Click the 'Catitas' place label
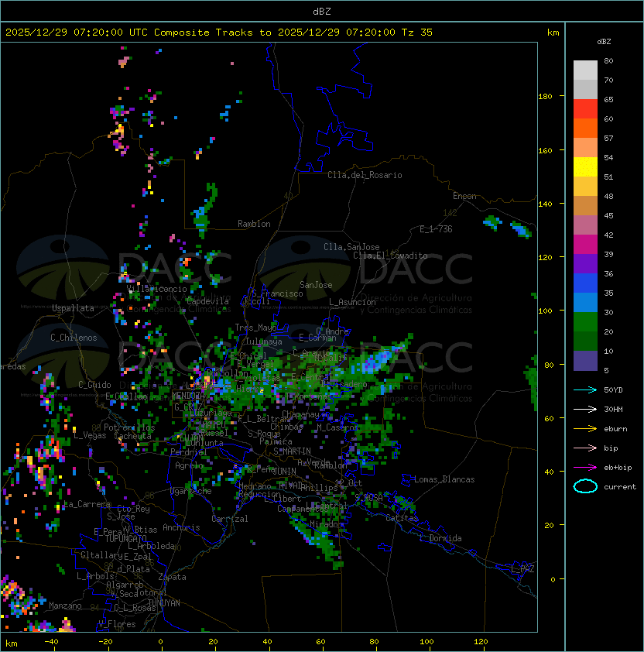644x652 pixels. (x=402, y=518)
